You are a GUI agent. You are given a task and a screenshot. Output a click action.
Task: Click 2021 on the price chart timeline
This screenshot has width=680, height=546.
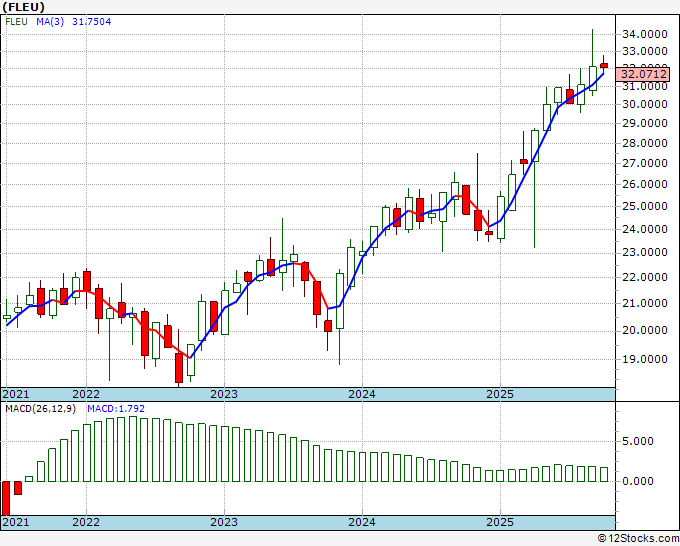(16, 394)
